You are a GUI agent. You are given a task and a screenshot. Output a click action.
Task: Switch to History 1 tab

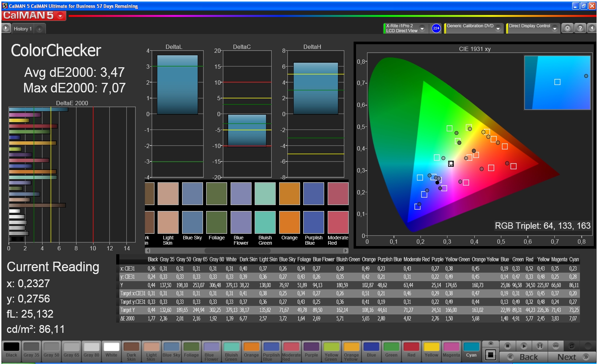tap(23, 29)
